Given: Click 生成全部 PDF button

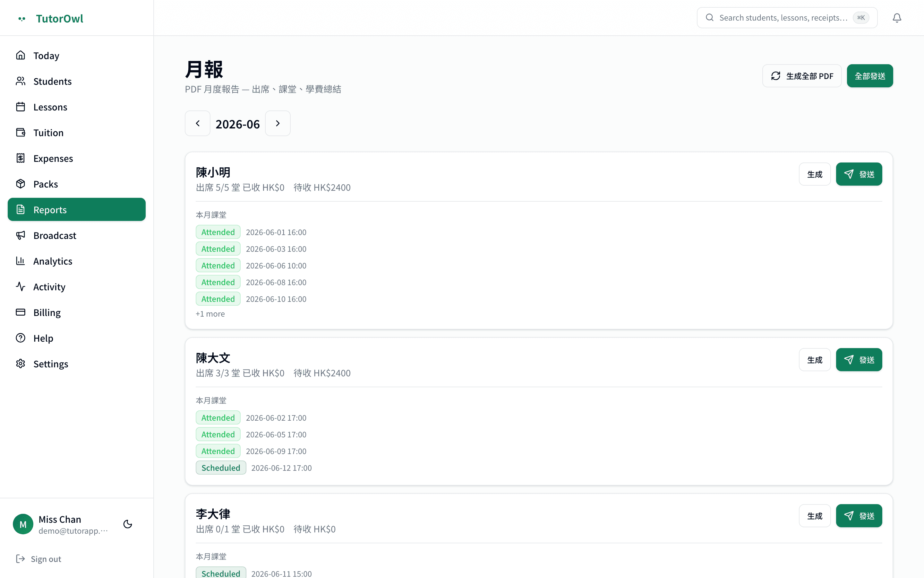Looking at the screenshot, I should 802,76.
